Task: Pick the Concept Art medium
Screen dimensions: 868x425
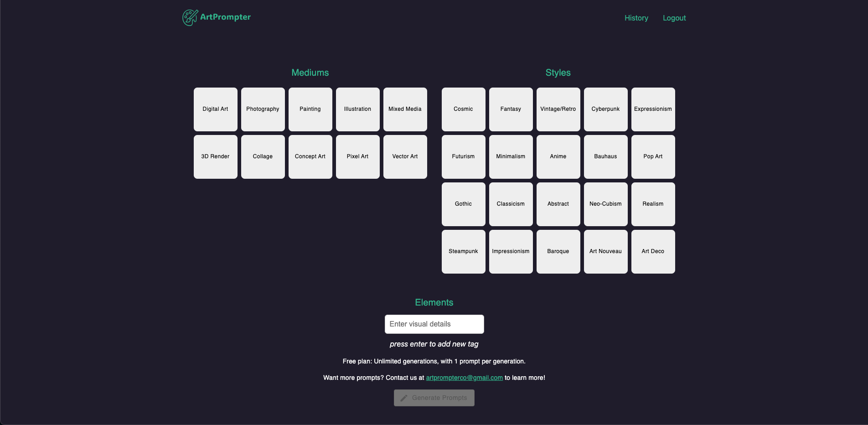Action: point(310,157)
